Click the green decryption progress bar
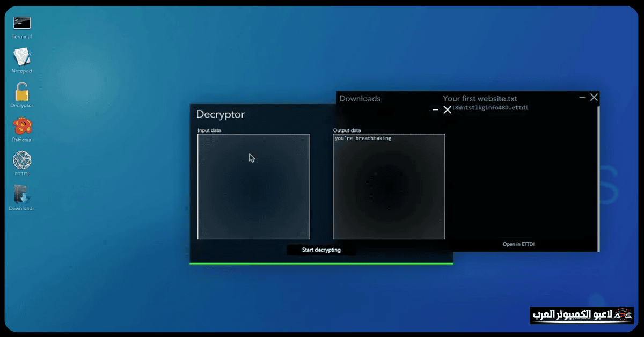Viewport: 644px width, 337px height. [321, 263]
